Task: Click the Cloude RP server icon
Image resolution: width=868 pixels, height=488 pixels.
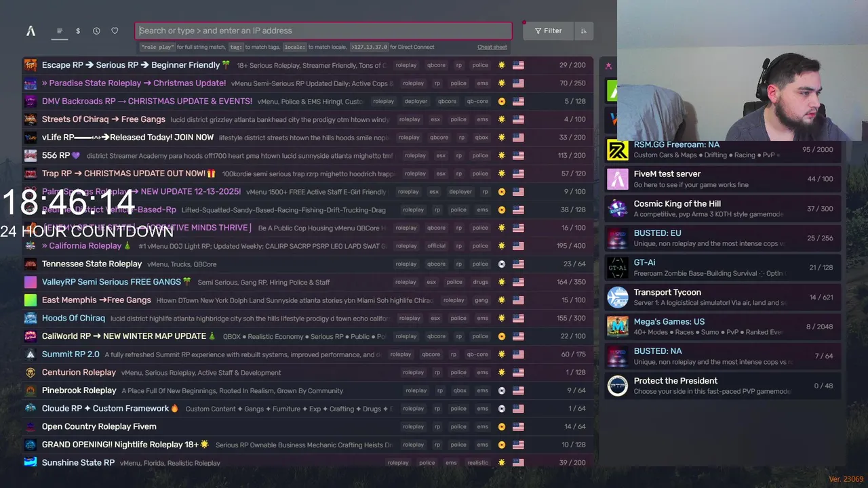Action: coord(31,408)
